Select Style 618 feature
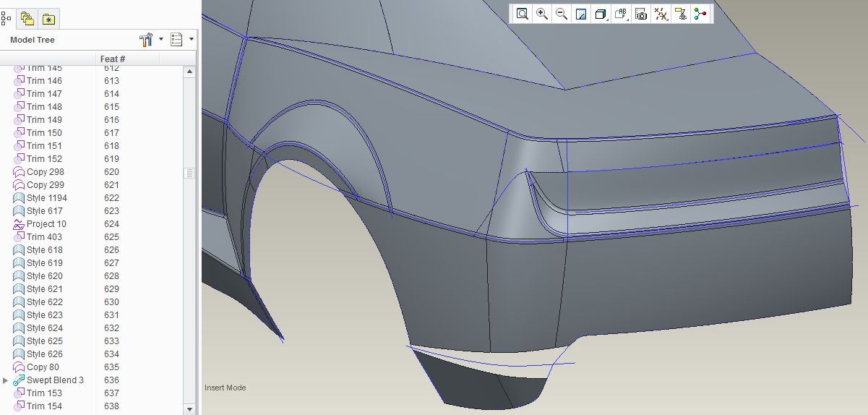Image resolution: width=868 pixels, height=415 pixels. pyautogui.click(x=45, y=250)
